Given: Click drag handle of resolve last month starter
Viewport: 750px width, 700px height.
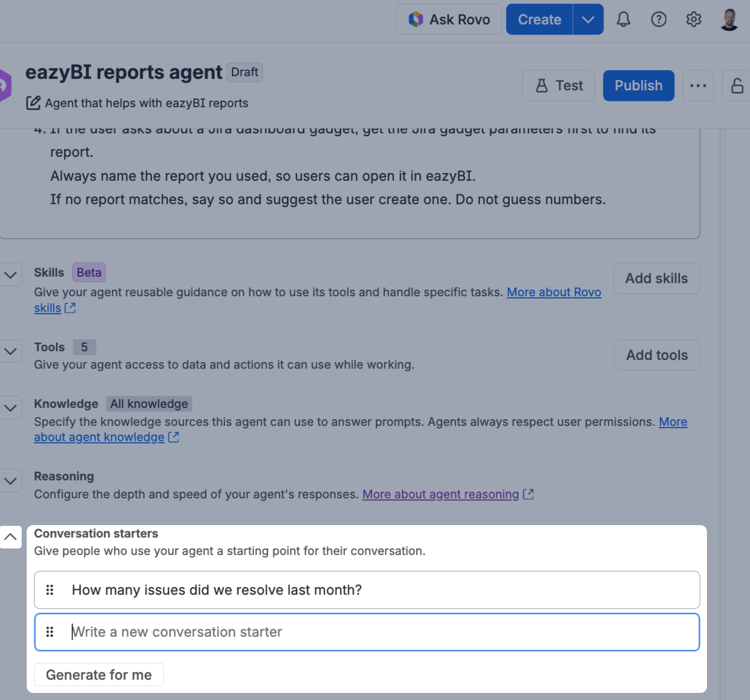Looking at the screenshot, I should pos(50,590).
